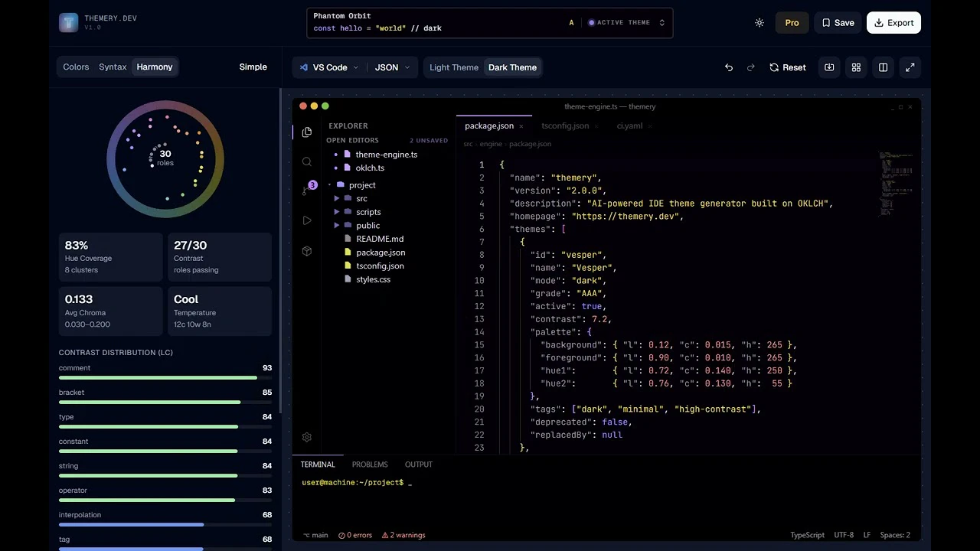
Task: Click the Themery logo icon
Action: pyautogui.click(x=68, y=23)
